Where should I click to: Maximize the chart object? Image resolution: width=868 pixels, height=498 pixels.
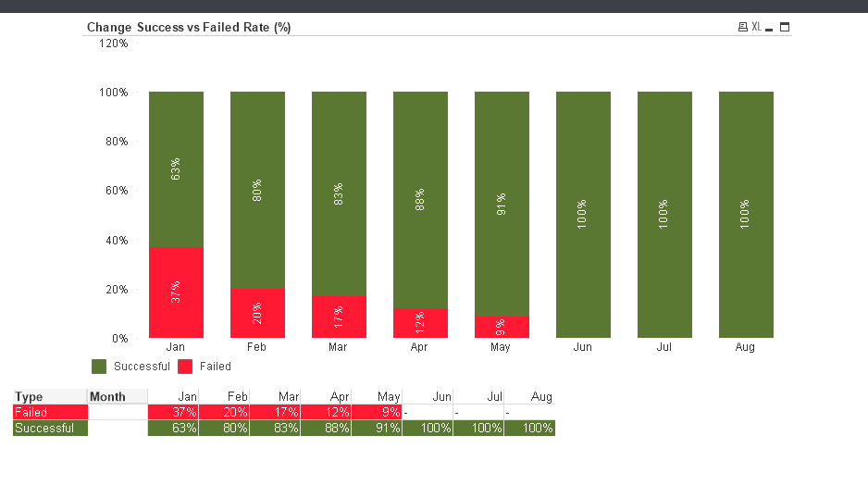tap(785, 27)
